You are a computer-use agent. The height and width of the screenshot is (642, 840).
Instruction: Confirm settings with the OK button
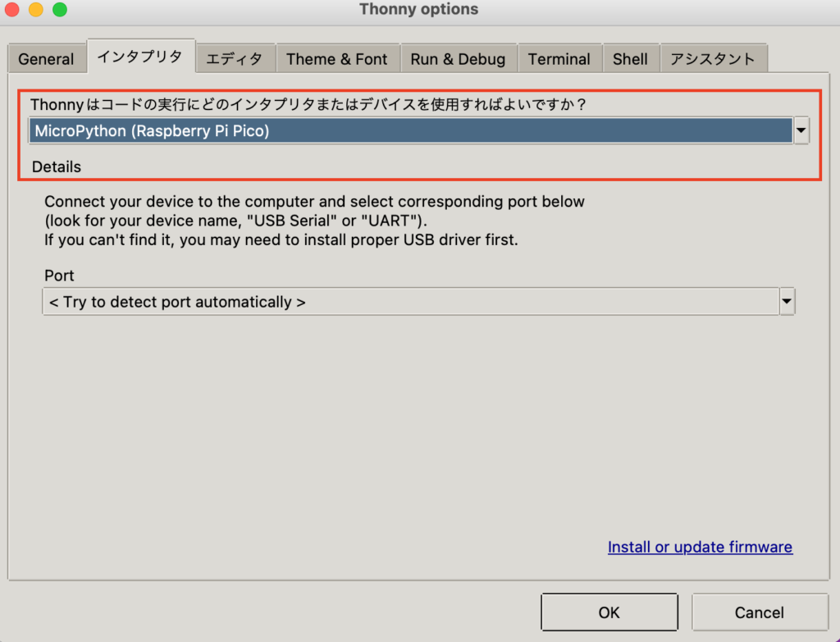[609, 612]
